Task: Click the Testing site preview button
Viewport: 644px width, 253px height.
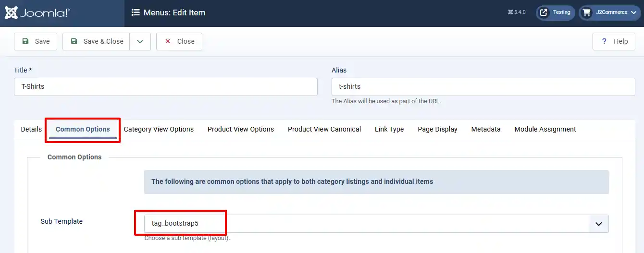Action: tap(555, 12)
